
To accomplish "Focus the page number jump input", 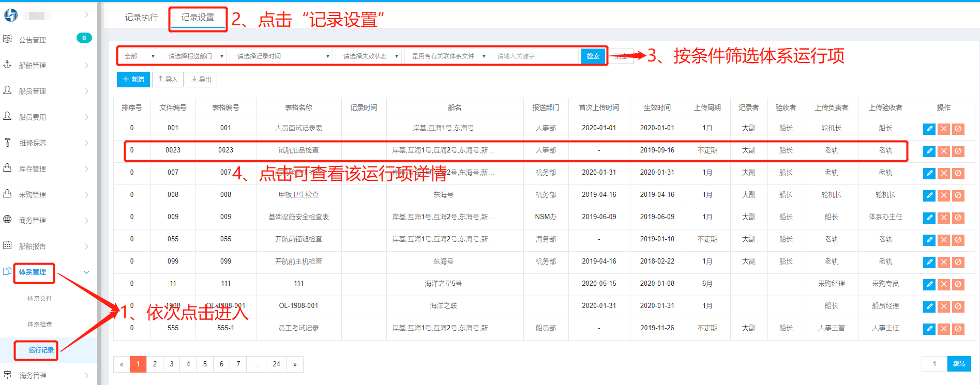I will [934, 364].
